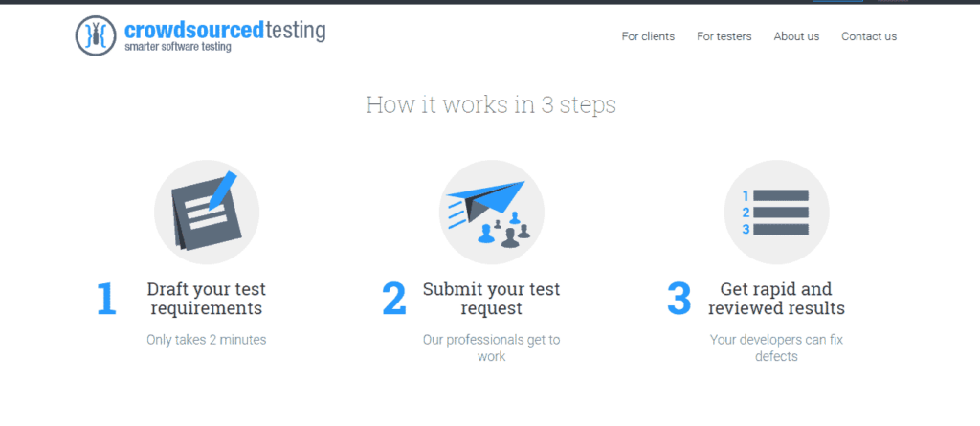Image resolution: width=980 pixels, height=426 pixels.
Task: Click Your developers can fix defects text
Action: pos(776,348)
